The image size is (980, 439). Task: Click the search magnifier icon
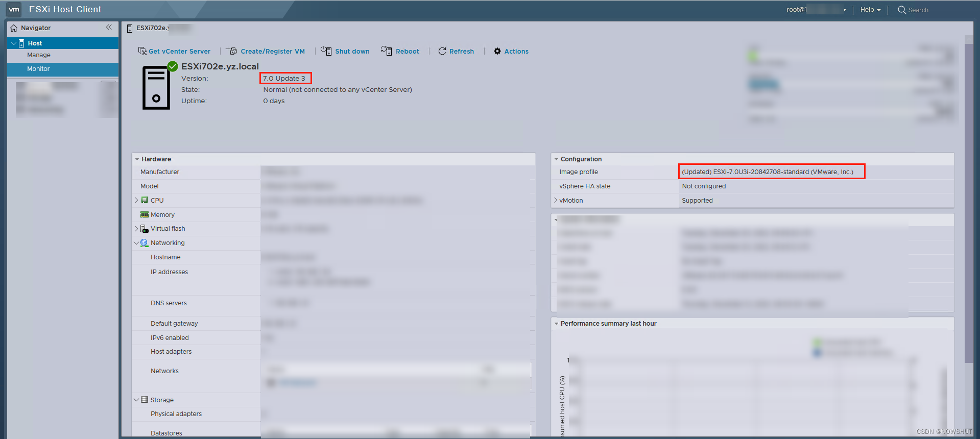tap(902, 10)
